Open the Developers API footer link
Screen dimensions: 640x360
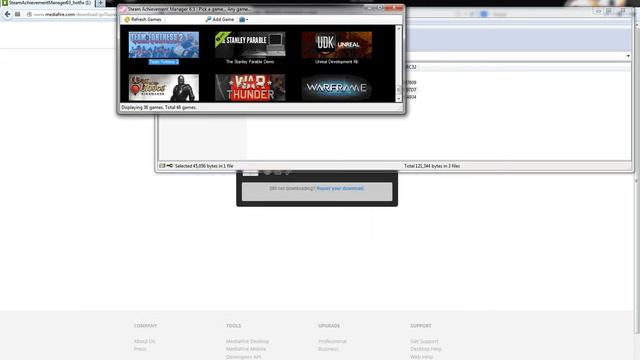click(243, 357)
